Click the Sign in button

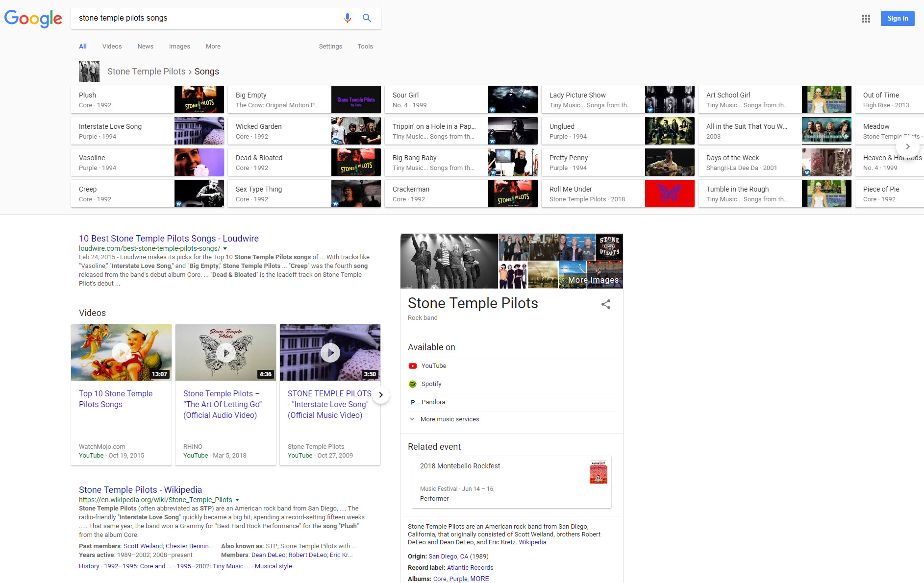pyautogui.click(x=897, y=19)
